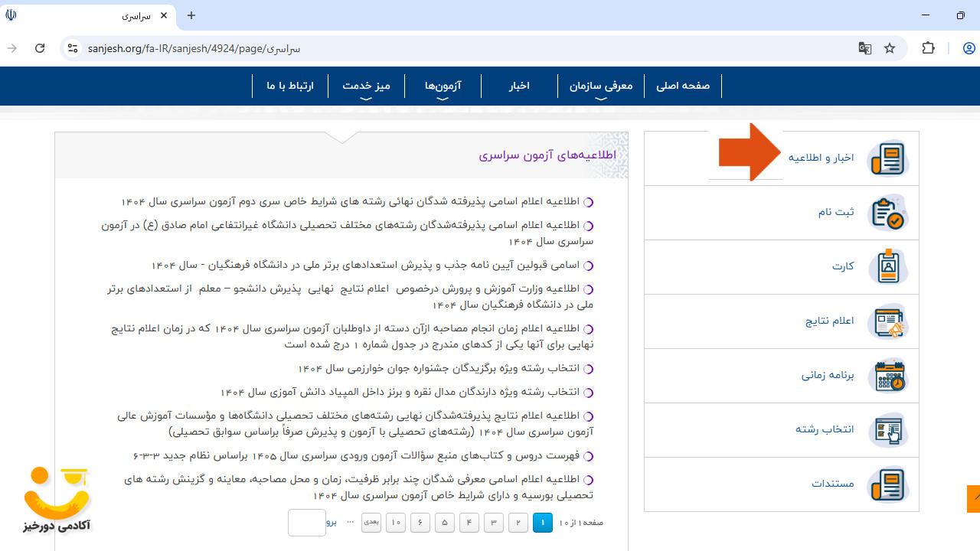The image size is (980, 551).
Task: Click the News and Announcements (اخبار و اطلاعیه) sidebar icon
Action: pos(887,158)
